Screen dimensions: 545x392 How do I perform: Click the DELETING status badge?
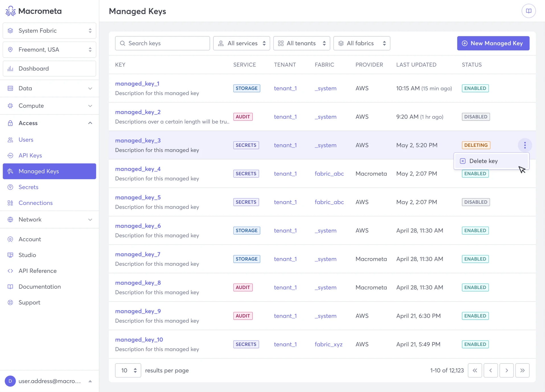point(476,145)
